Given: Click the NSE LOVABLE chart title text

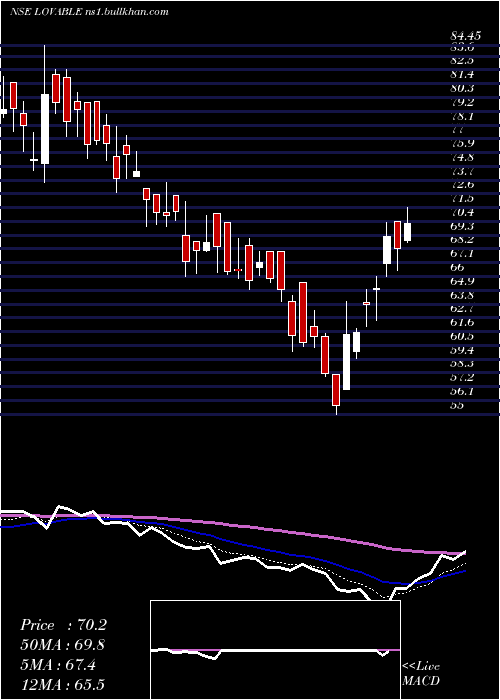Looking at the screenshot, I should point(89,12).
